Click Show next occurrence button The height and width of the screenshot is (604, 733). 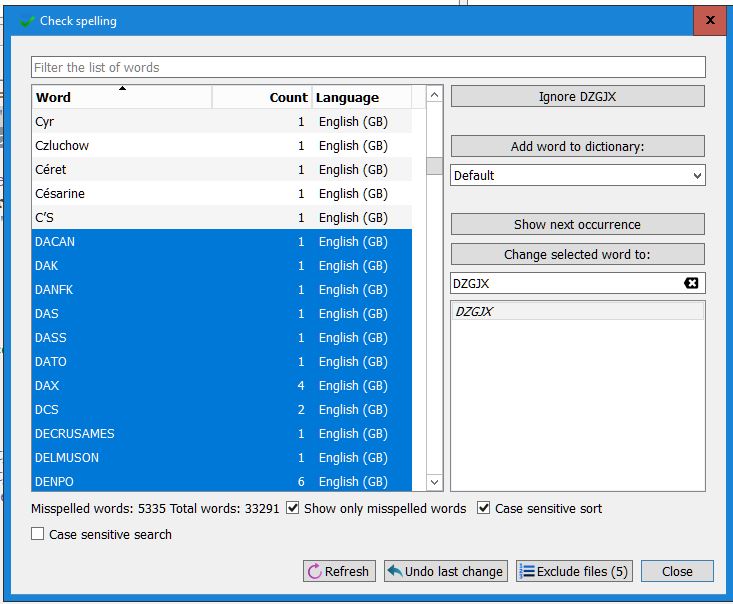[578, 224]
